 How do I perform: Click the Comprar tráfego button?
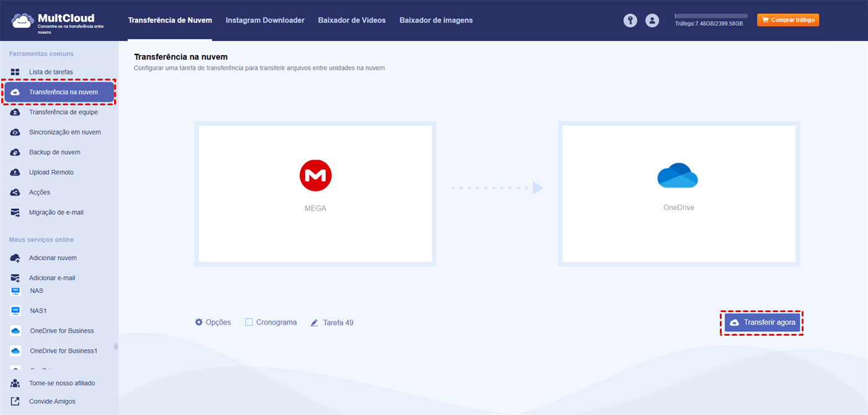tap(787, 19)
